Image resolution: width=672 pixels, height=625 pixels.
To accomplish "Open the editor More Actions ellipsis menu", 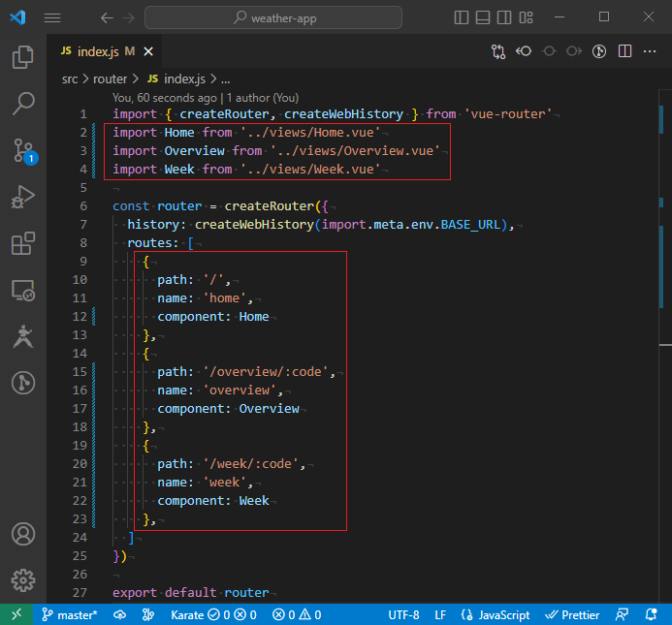I will coord(650,51).
